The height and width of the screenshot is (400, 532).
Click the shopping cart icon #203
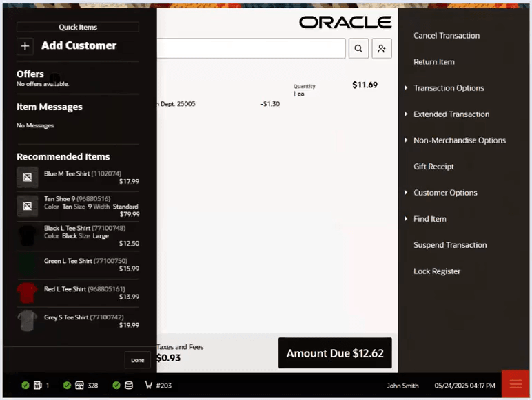pos(148,385)
